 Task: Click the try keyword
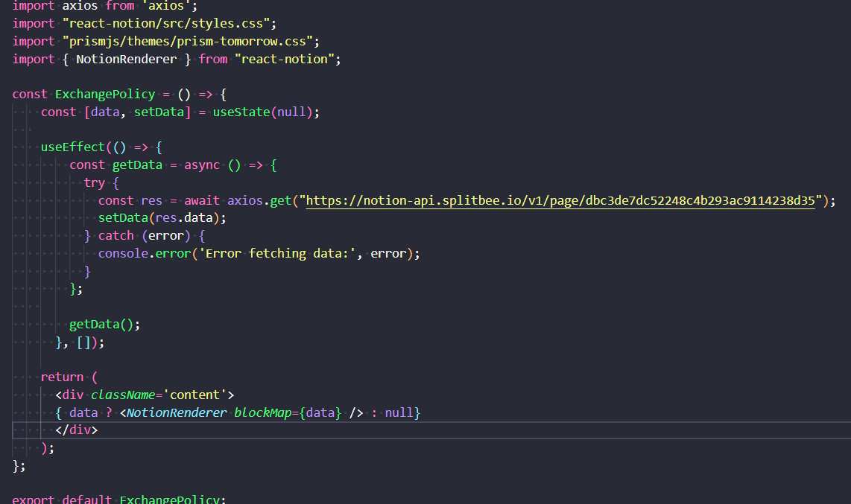tap(95, 183)
